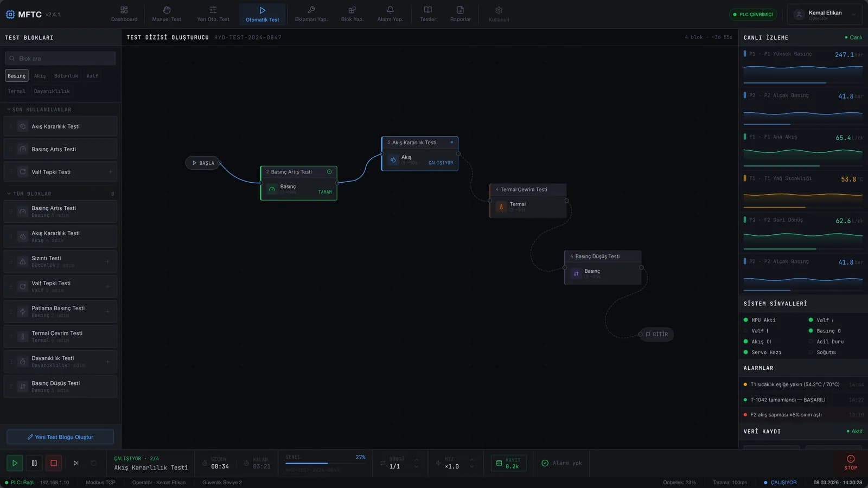Click plus on Sızıntı Testi block

click(107, 261)
